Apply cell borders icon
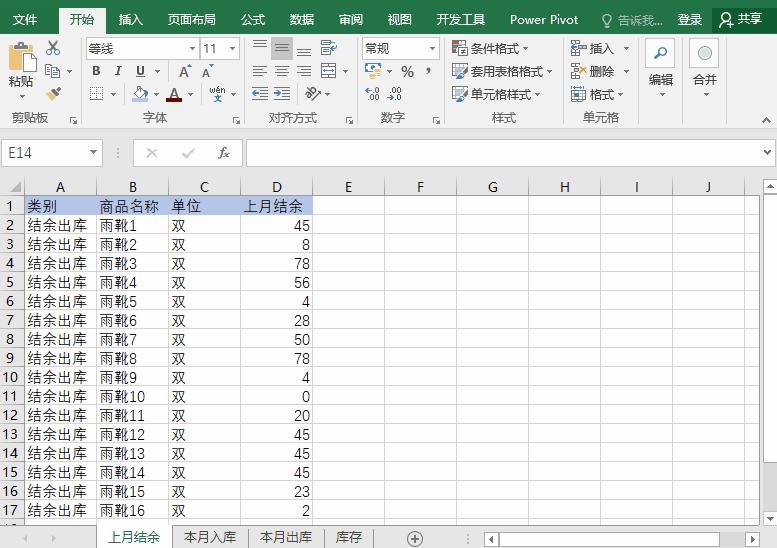The width and height of the screenshot is (777, 548). [x=97, y=94]
